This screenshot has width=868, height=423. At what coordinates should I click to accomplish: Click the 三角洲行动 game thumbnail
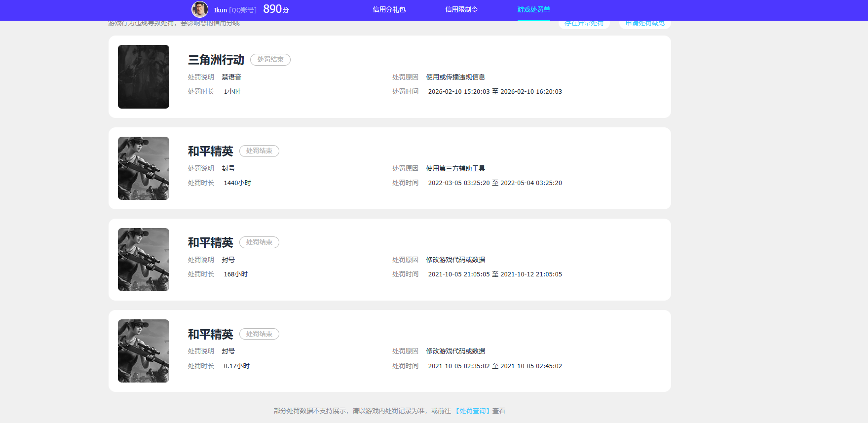click(144, 77)
